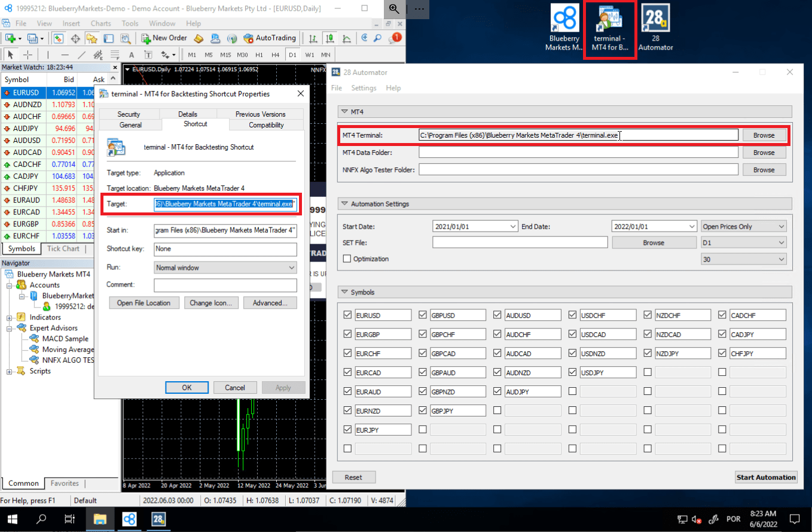The image size is (812, 532).
Task: Open the Strategy Tester toolbar icon
Action: tap(125, 38)
